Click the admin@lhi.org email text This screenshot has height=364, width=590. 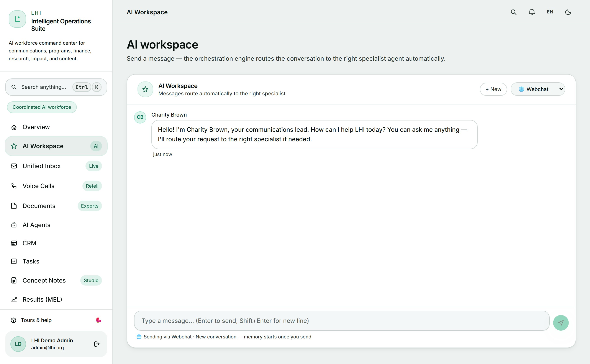tap(48, 348)
